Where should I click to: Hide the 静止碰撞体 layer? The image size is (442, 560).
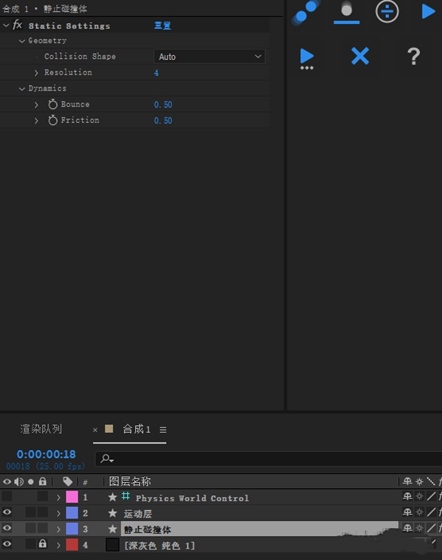pyautogui.click(x=7, y=528)
